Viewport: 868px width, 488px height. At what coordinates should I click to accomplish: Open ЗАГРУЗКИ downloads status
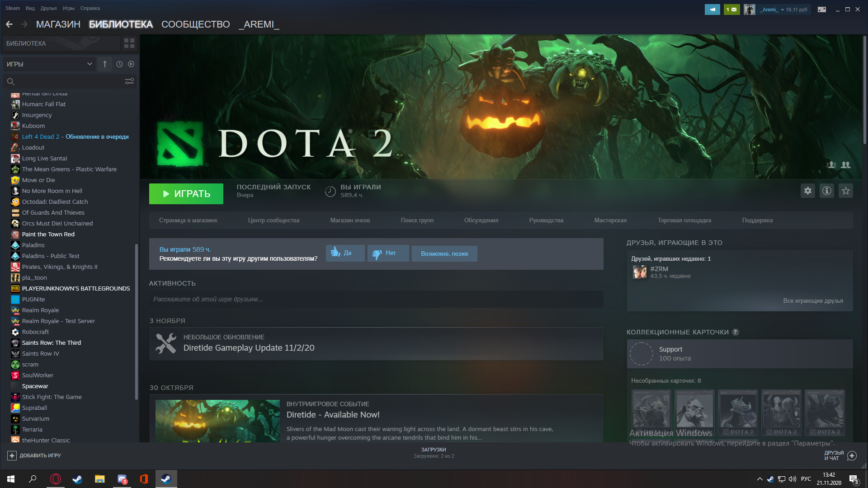(x=434, y=453)
